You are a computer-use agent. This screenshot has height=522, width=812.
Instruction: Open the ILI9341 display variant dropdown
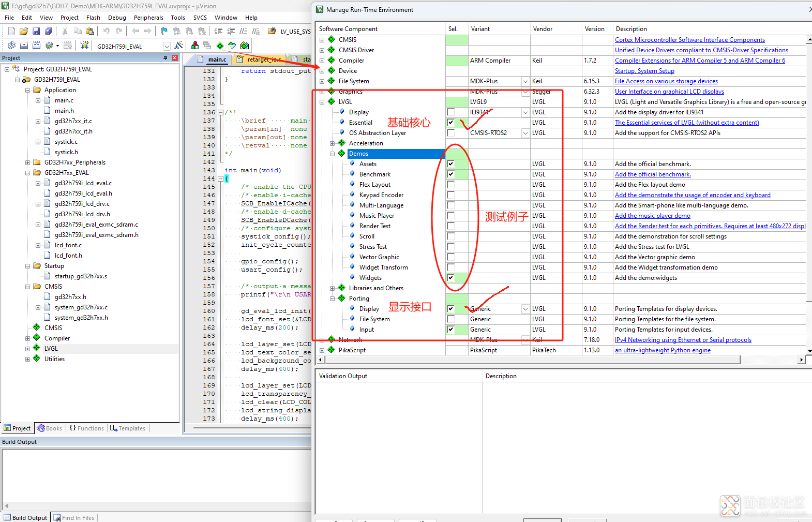click(525, 112)
